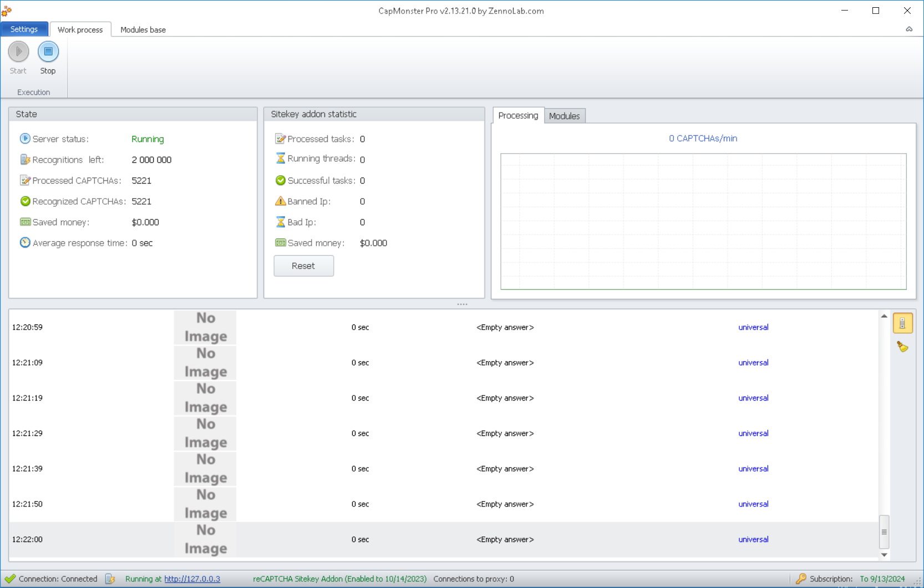Click the Banned Ip warning icon

point(280,201)
